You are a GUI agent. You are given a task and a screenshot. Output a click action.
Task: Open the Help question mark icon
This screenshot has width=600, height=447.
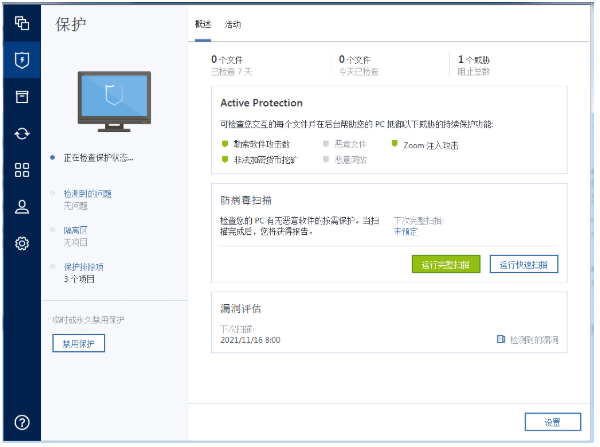pos(22,423)
